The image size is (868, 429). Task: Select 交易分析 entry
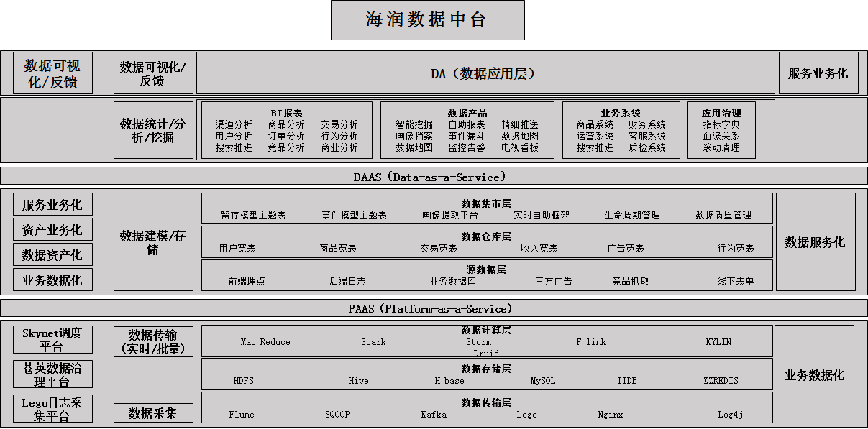pyautogui.click(x=339, y=124)
